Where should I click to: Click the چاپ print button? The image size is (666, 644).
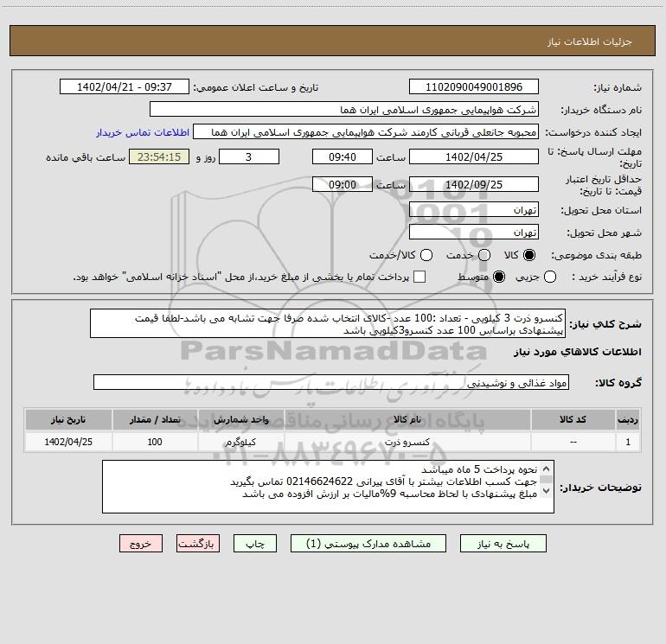pyautogui.click(x=255, y=544)
